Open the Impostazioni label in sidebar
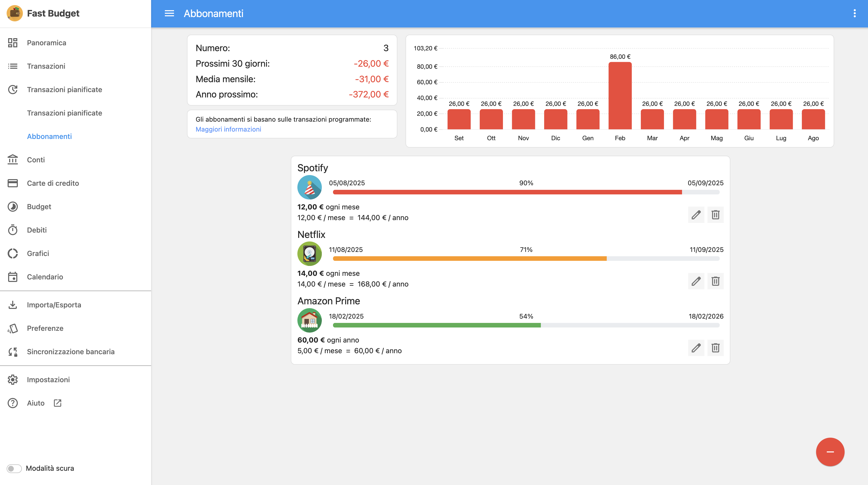The height and width of the screenshot is (485, 868). click(x=48, y=379)
